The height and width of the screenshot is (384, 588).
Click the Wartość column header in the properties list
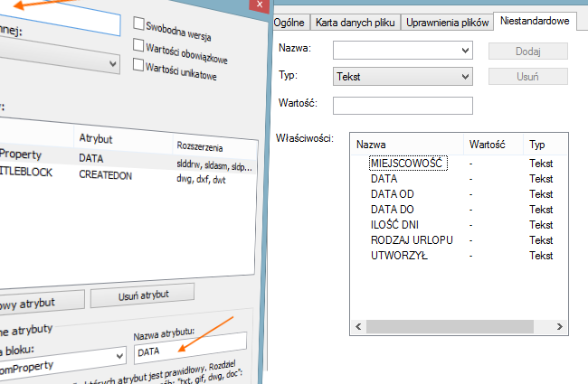tap(494, 145)
